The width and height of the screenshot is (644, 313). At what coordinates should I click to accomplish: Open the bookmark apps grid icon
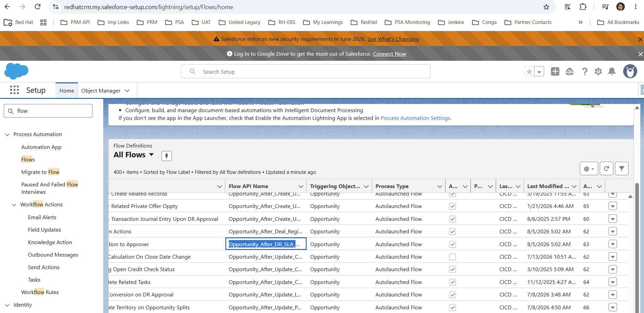[43, 22]
